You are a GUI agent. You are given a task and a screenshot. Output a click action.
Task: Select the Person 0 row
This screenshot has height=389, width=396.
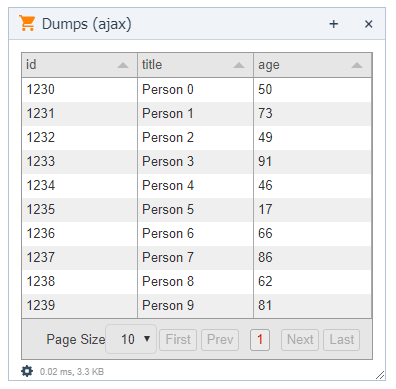coord(197,90)
